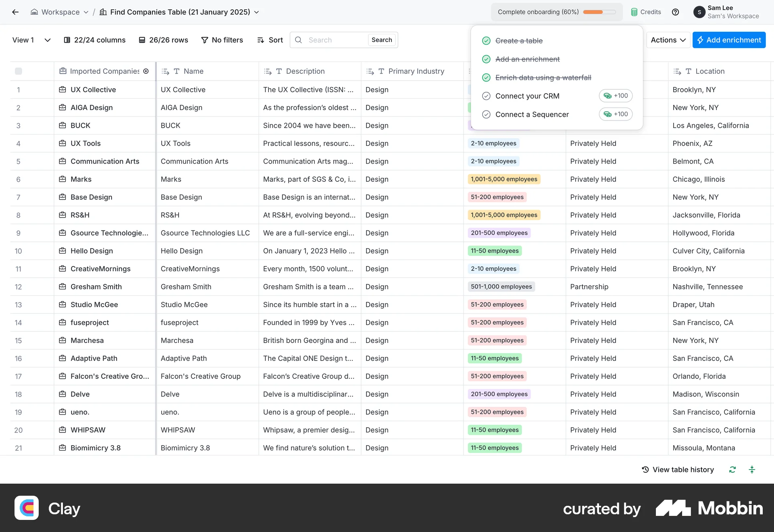This screenshot has height=532, width=774.
Task: Click the back arrow icon
Action: pos(15,12)
